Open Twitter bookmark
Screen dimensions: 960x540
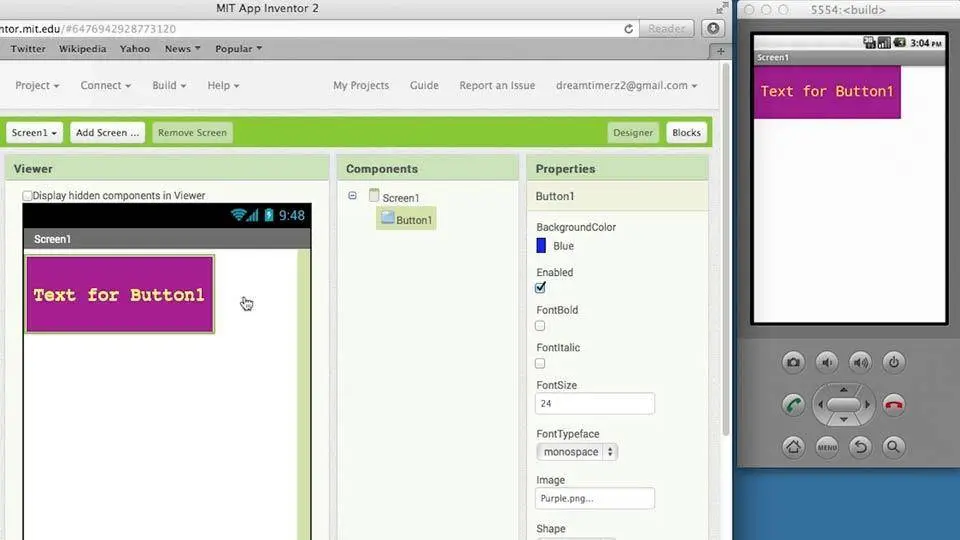click(x=28, y=48)
